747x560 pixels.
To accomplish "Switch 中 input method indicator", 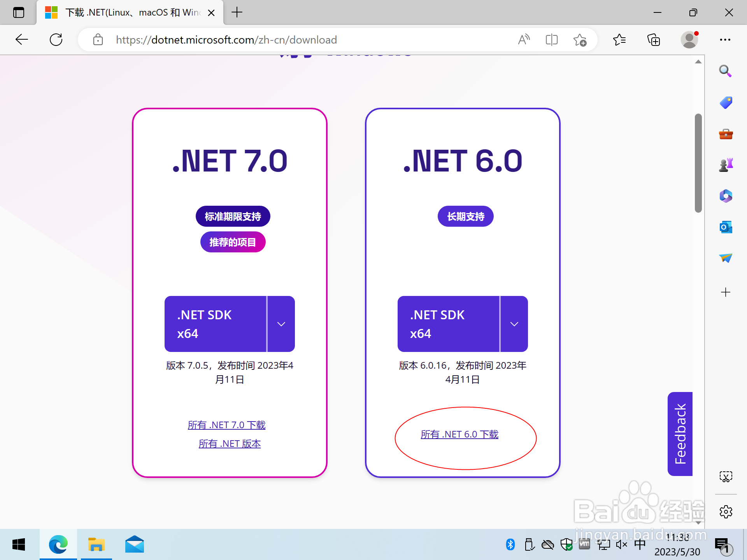I will 640,544.
